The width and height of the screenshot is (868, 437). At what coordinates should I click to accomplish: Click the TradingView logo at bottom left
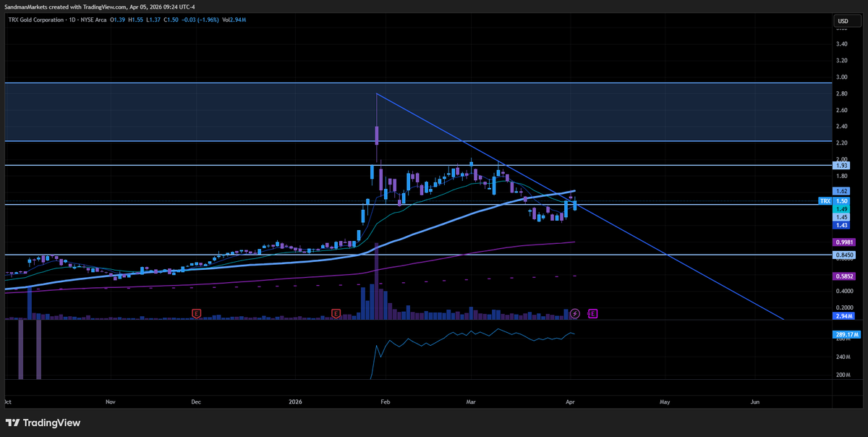pos(43,423)
